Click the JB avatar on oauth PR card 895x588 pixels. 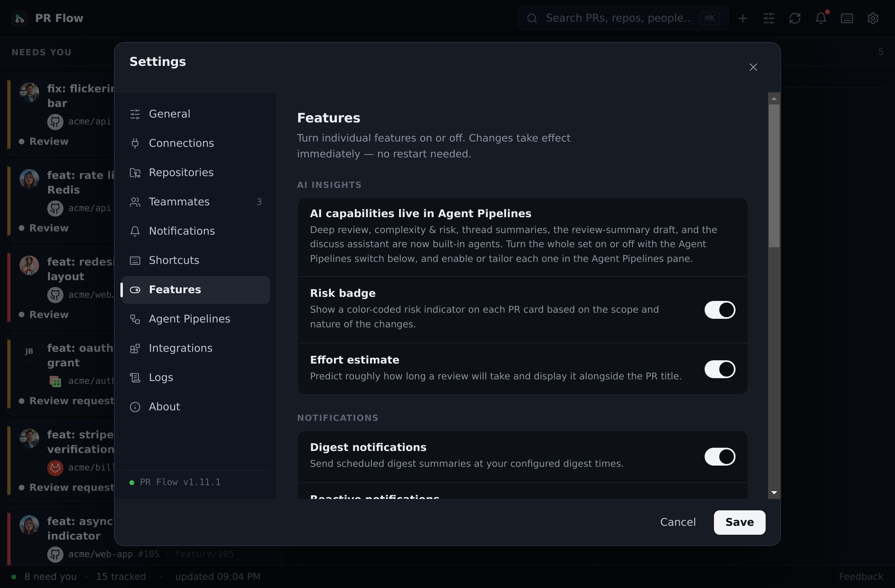point(29,352)
